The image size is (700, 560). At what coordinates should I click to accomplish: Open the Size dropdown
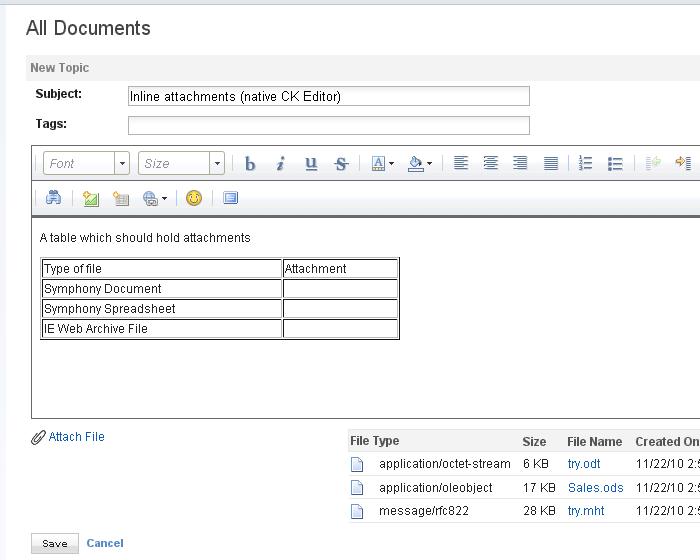coord(181,164)
